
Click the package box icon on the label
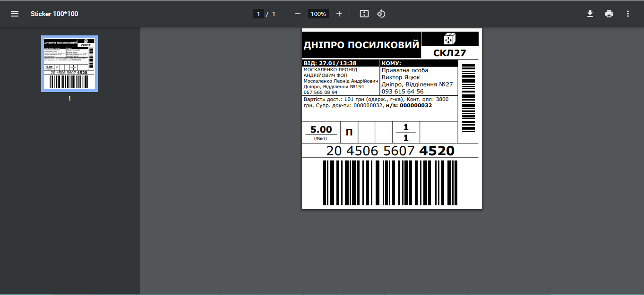[x=449, y=39]
